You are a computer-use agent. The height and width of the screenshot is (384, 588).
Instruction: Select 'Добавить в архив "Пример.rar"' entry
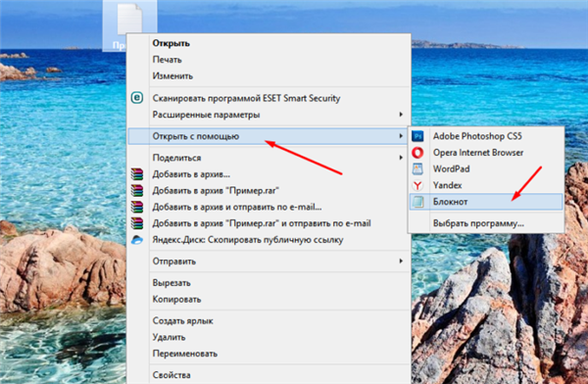269,190
